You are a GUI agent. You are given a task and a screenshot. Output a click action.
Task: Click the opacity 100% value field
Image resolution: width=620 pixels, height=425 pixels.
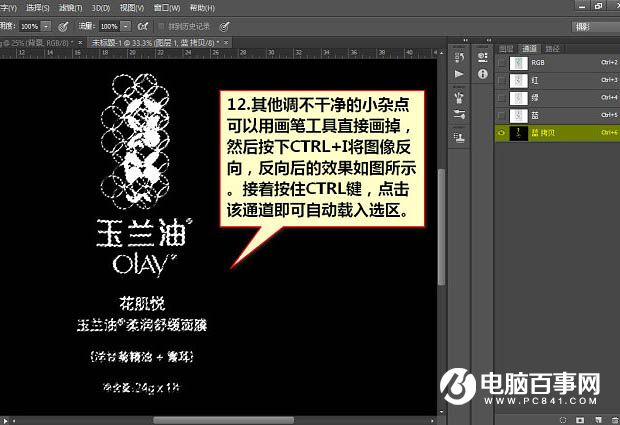coord(30,26)
